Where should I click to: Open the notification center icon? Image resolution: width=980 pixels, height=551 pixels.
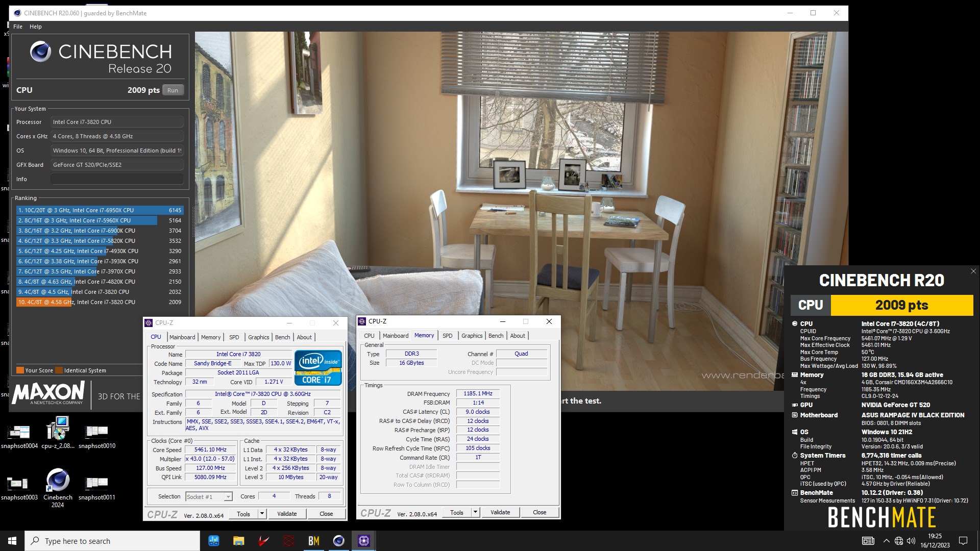point(963,541)
